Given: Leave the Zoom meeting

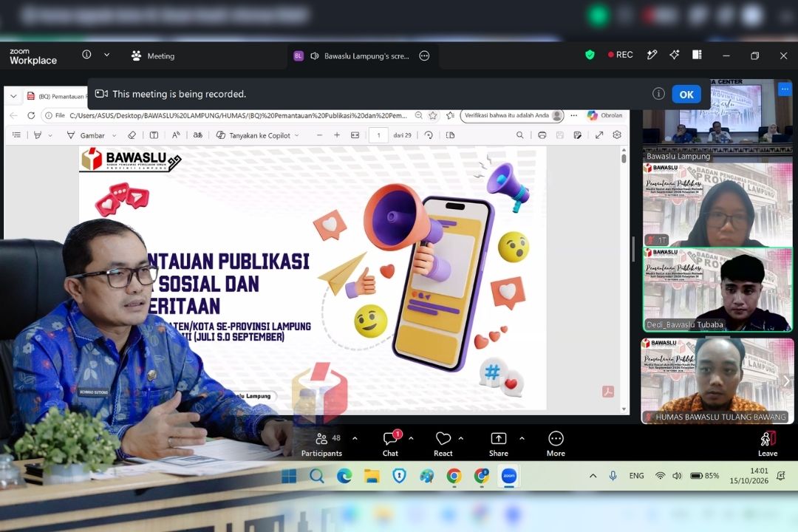Looking at the screenshot, I should pyautogui.click(x=768, y=444).
